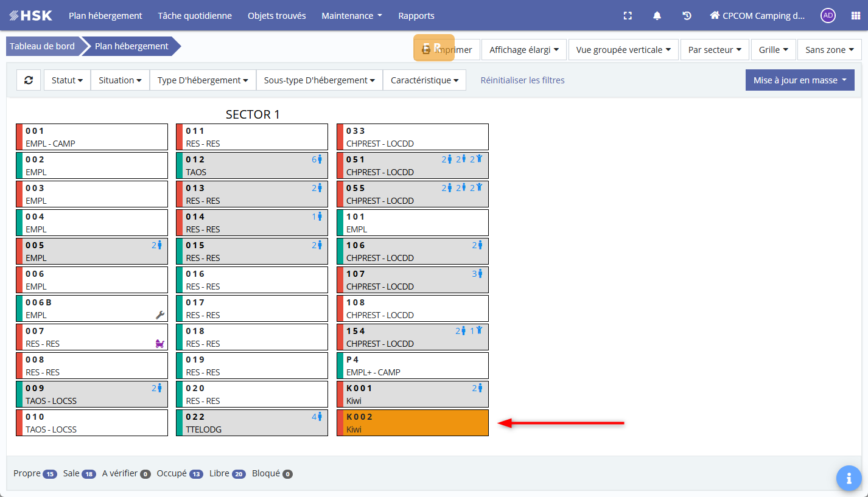Open the notifications bell

click(x=657, y=16)
